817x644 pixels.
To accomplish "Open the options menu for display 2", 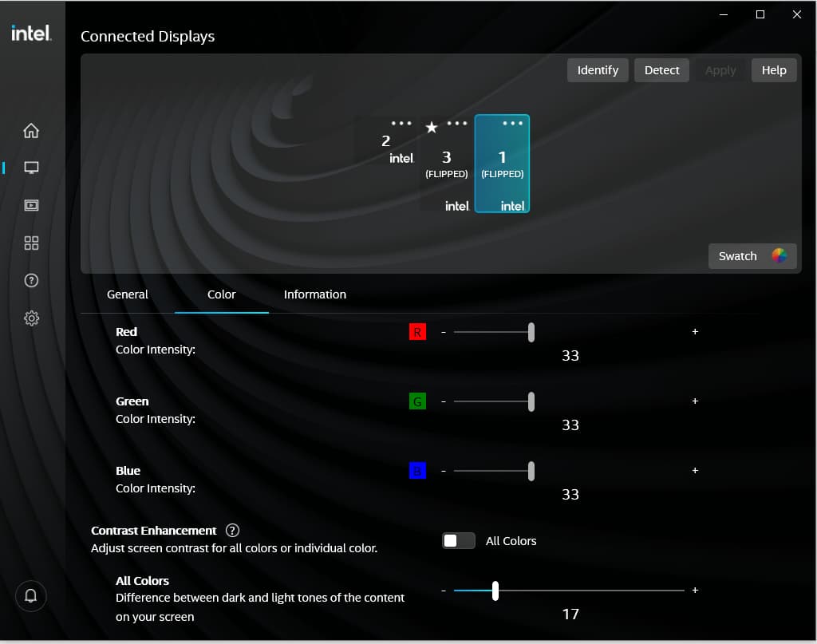I will tap(401, 124).
